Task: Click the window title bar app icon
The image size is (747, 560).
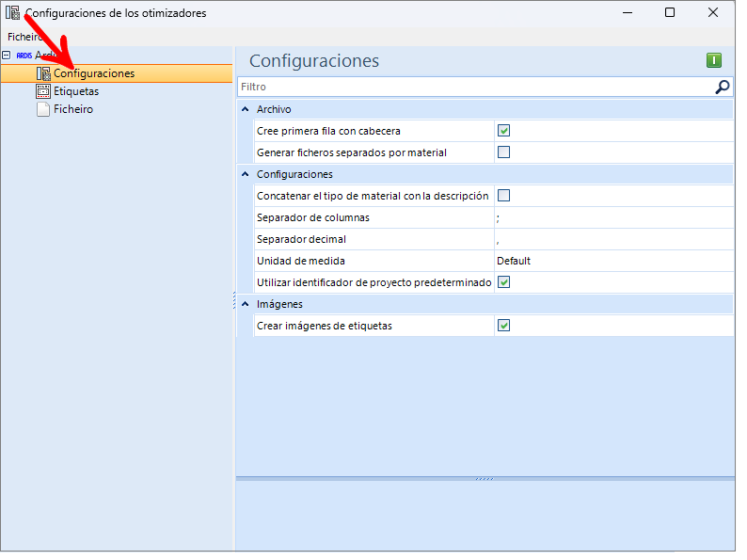Action: pyautogui.click(x=13, y=13)
